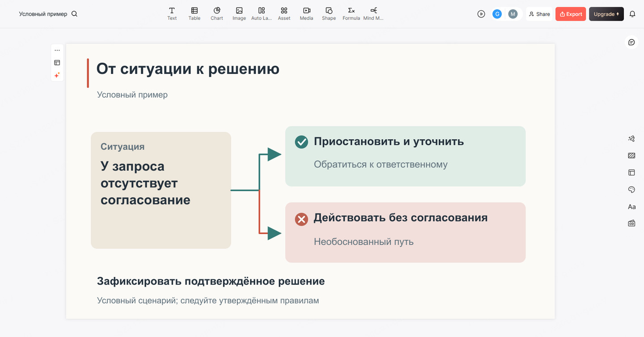Select text У запроса отсутствует согласование
This screenshot has width=644, height=337.
[x=145, y=183]
